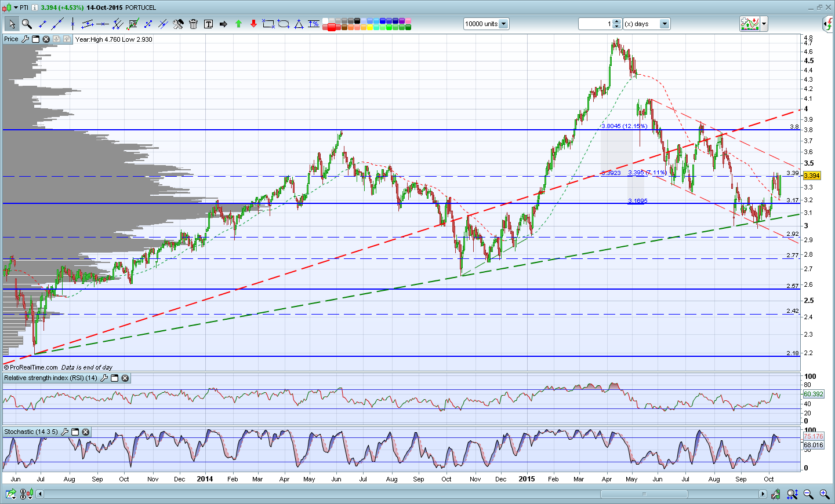This screenshot has width=835, height=504.
Task: Decrease the timeframe number with down stepper
Action: pyautogui.click(x=617, y=27)
